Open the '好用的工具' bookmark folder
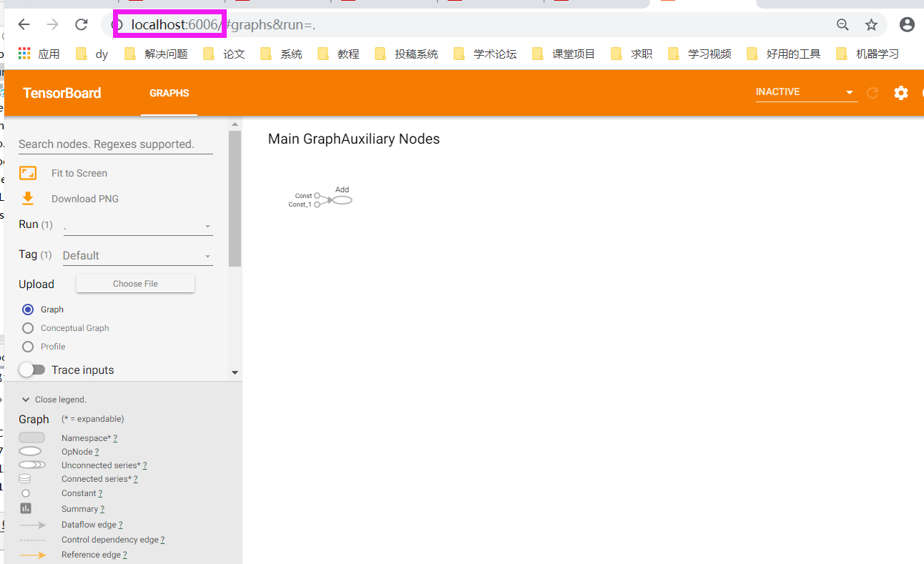 pyautogui.click(x=783, y=54)
